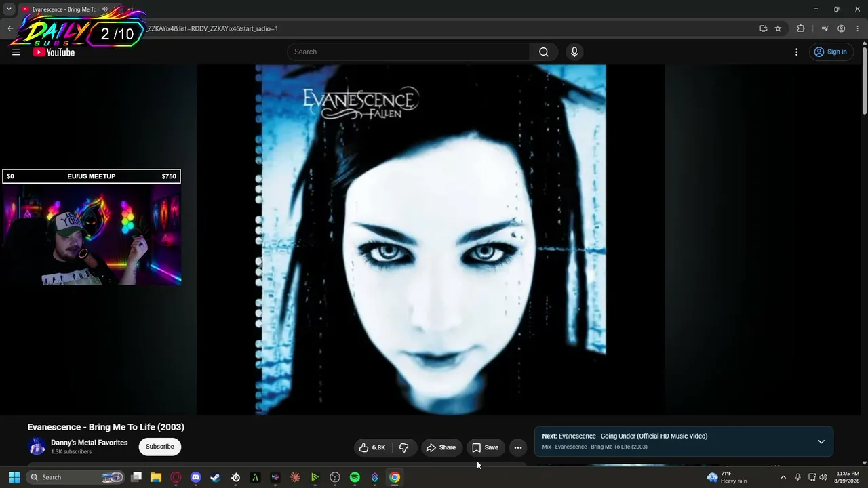Image resolution: width=868 pixels, height=488 pixels.
Task: Share the Bring Me To Life video
Action: 441,447
